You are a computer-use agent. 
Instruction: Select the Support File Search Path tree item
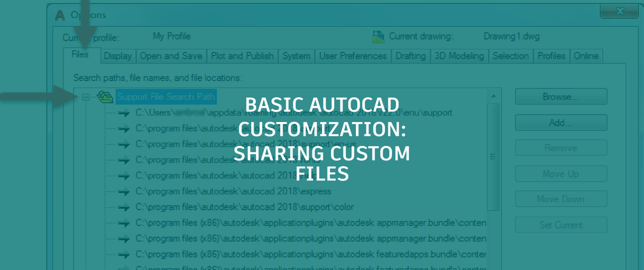(166, 96)
